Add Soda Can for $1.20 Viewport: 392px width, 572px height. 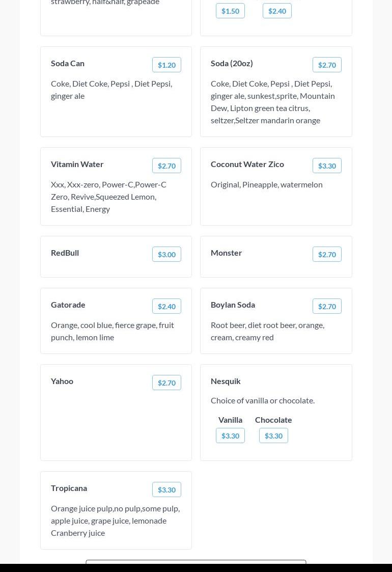[166, 65]
